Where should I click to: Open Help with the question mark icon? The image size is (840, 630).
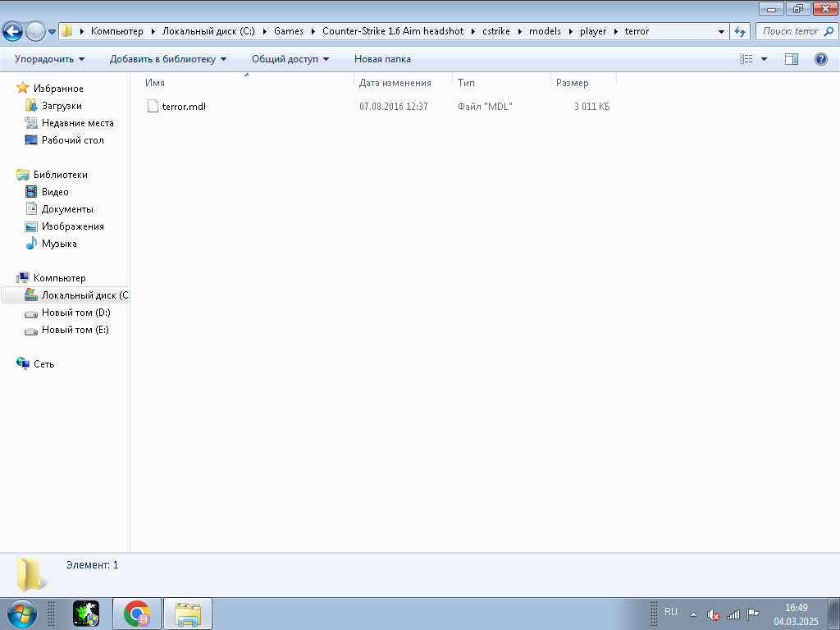pos(820,59)
